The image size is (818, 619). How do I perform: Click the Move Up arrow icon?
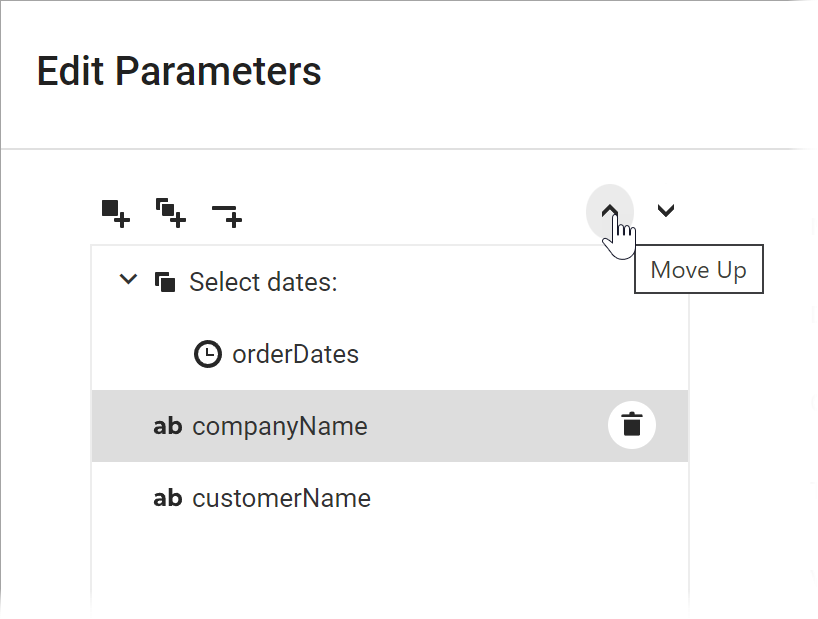[611, 210]
